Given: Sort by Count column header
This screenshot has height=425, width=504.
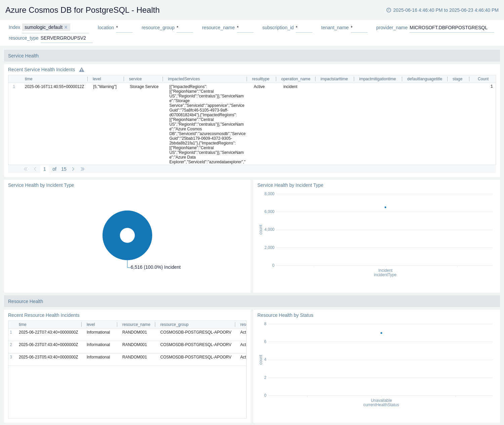Looking at the screenshot, I should [483, 79].
